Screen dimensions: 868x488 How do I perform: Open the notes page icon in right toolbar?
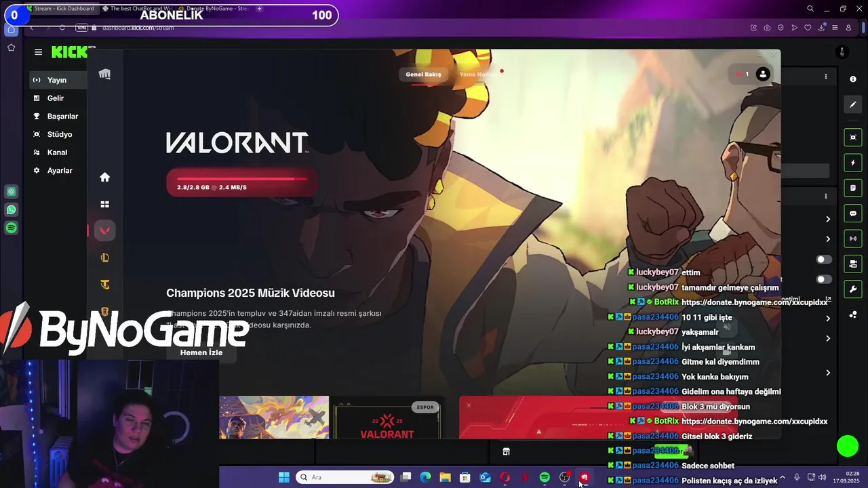[x=853, y=188]
